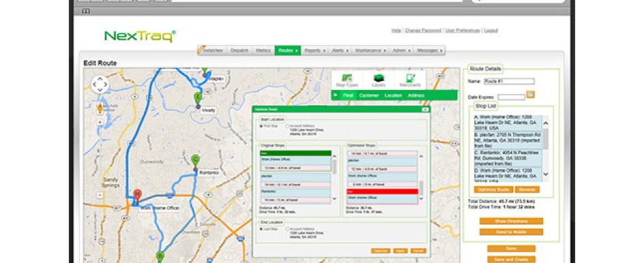This screenshot has height=263, width=644.
Task: Select Last Stop end location radio
Action: [261, 229]
